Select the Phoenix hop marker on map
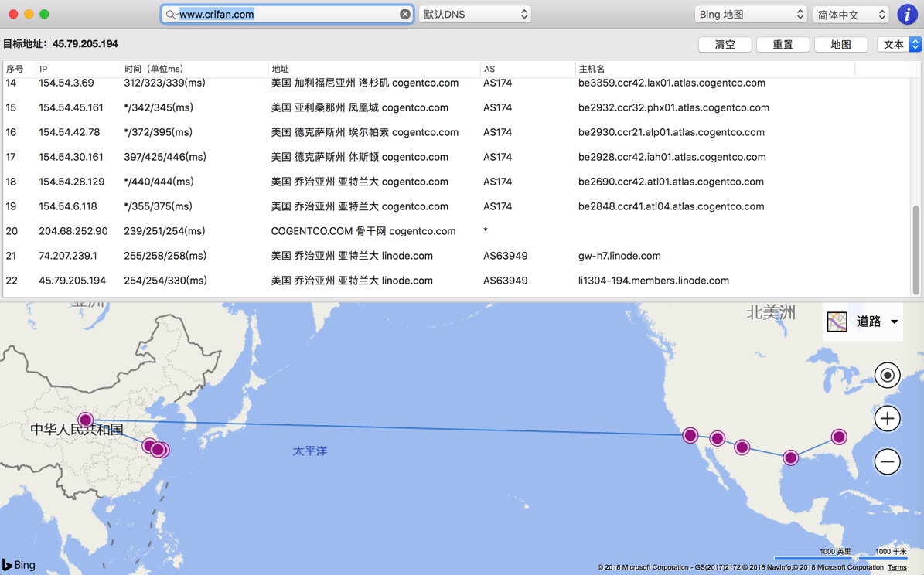The height and width of the screenshot is (575, 924). pos(717,438)
